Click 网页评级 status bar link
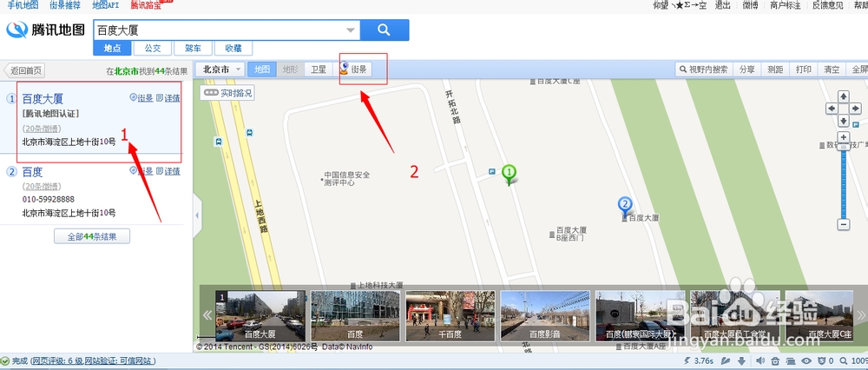 pyautogui.click(x=57, y=361)
